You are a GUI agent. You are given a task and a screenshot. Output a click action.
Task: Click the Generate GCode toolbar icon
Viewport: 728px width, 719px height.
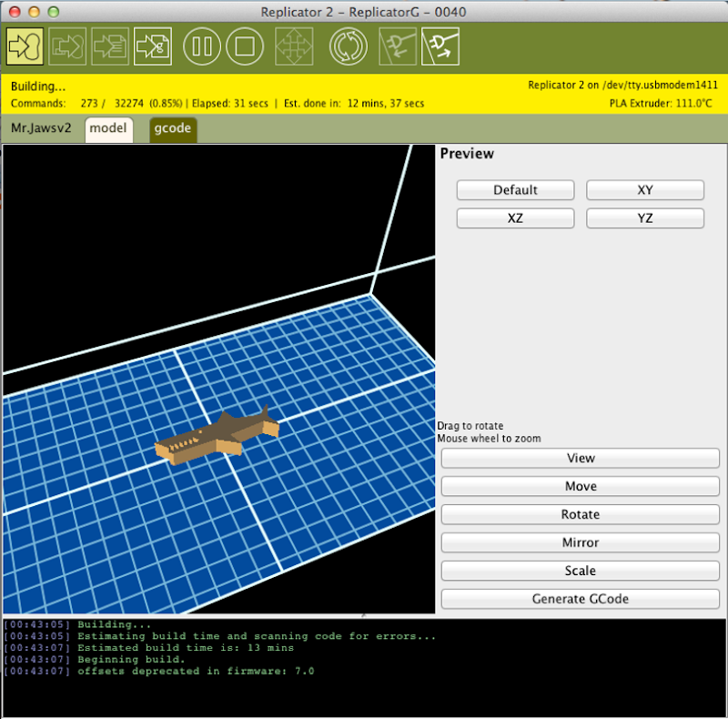[x=153, y=46]
